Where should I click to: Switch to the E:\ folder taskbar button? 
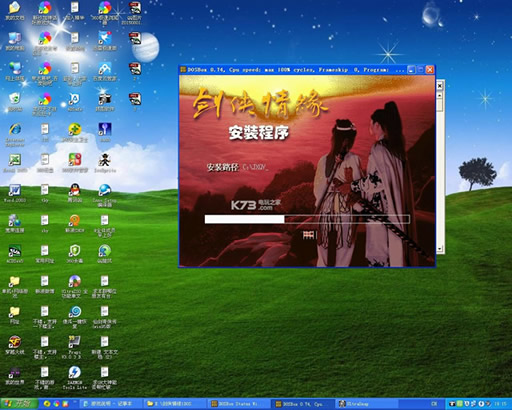click(x=175, y=404)
